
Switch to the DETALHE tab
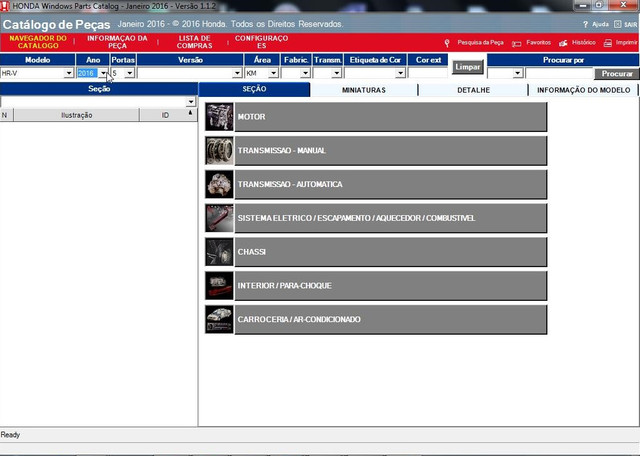tap(473, 90)
